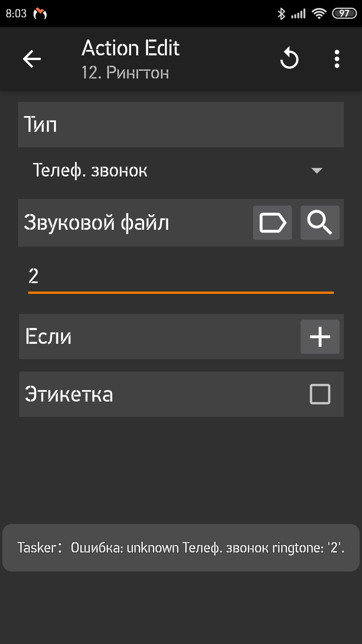Click the Wi-Fi status icon
This screenshot has height=644, width=362.
tap(319, 13)
